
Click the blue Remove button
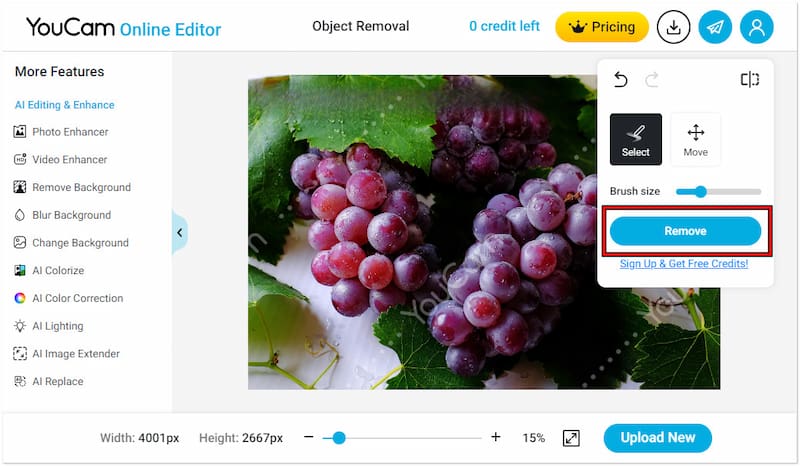click(x=685, y=231)
